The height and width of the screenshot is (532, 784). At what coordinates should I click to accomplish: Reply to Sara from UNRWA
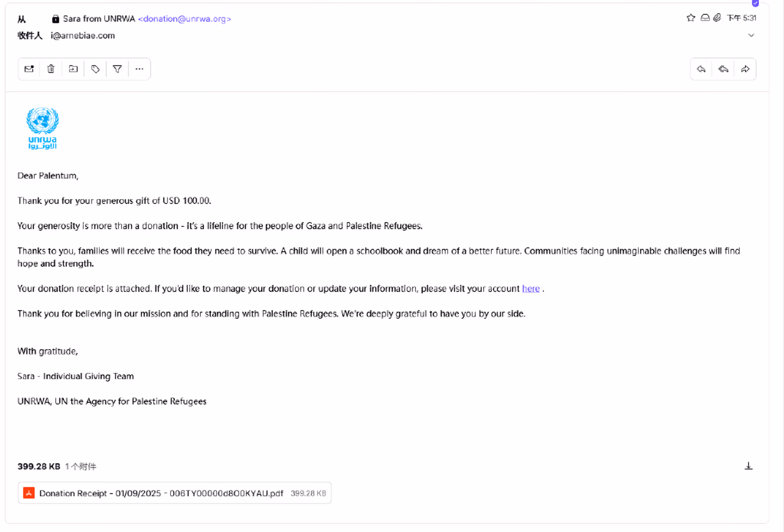click(701, 69)
